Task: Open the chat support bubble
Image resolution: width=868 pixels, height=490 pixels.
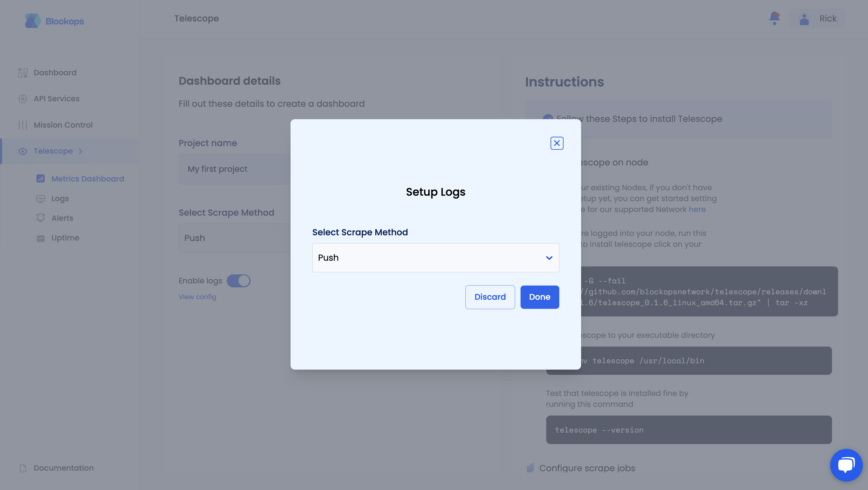Action: (846, 465)
